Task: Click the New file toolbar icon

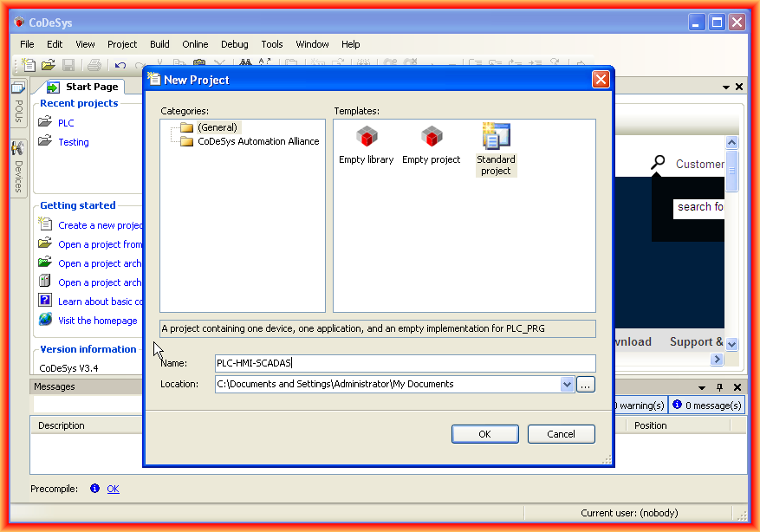Action: coord(29,65)
